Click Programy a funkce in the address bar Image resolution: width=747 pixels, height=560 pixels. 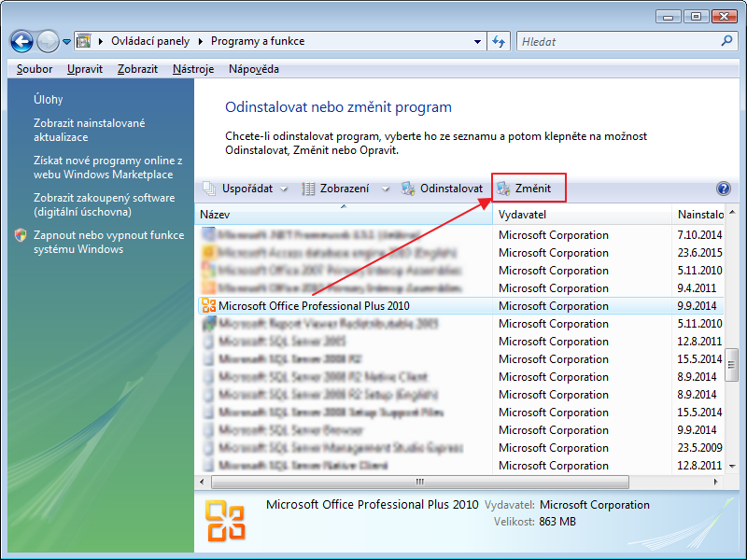[x=258, y=41]
